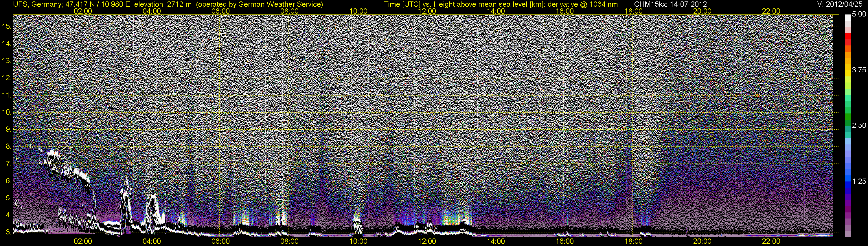868x246 pixels.
Task: Click height axis label "13."
Action: coord(7,61)
